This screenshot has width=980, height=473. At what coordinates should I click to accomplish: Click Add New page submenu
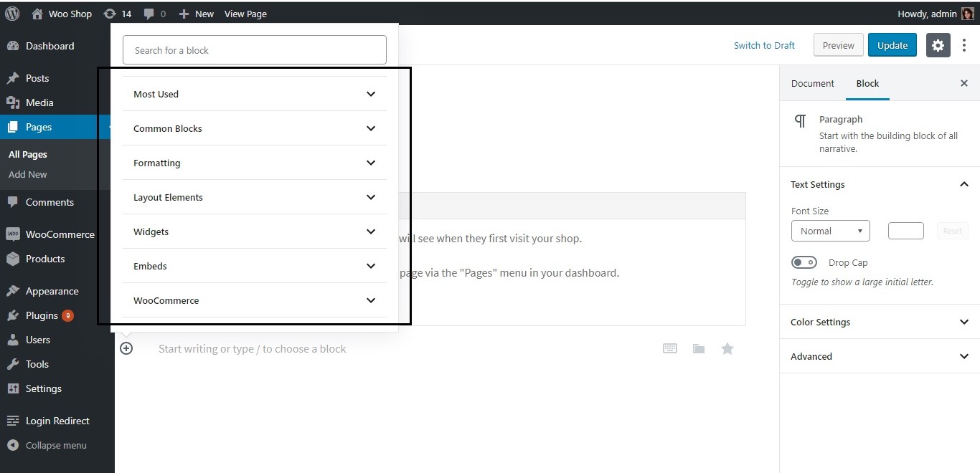pyautogui.click(x=28, y=174)
